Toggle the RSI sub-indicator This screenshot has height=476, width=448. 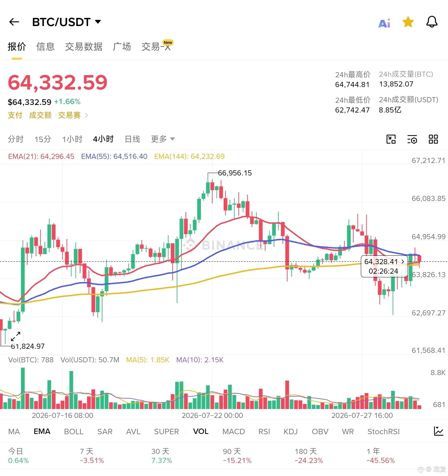tap(264, 431)
